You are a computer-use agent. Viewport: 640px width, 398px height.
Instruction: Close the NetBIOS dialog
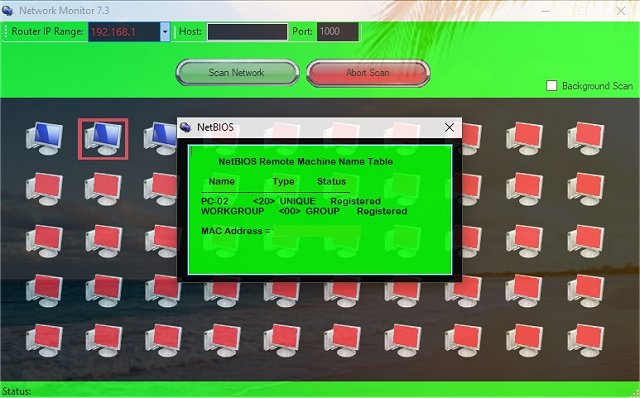pos(449,127)
